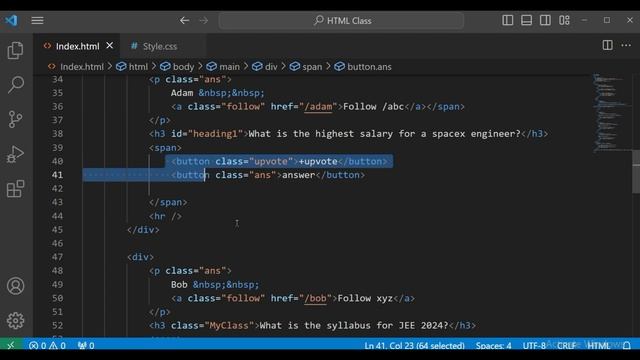Click the text Bob on line 49

pos(179,284)
